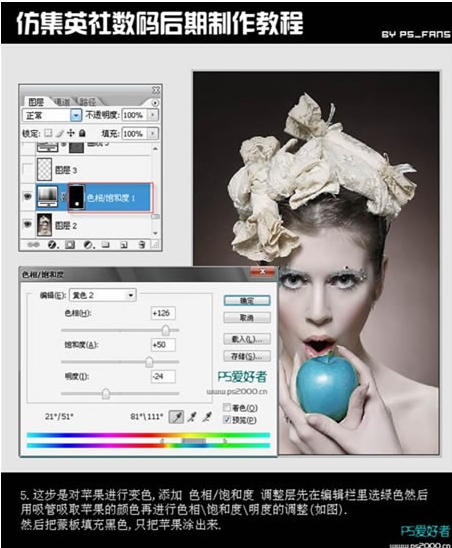452x548 pixels.
Task: Click the 载入(L)... load button
Action: (x=247, y=339)
